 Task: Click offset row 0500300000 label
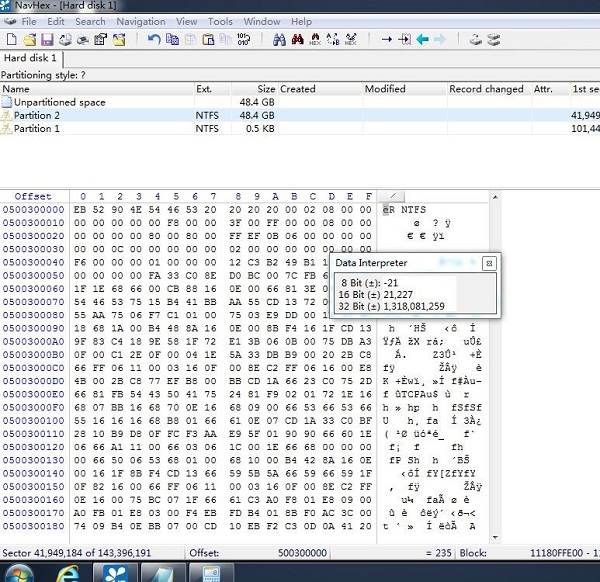coord(34,210)
